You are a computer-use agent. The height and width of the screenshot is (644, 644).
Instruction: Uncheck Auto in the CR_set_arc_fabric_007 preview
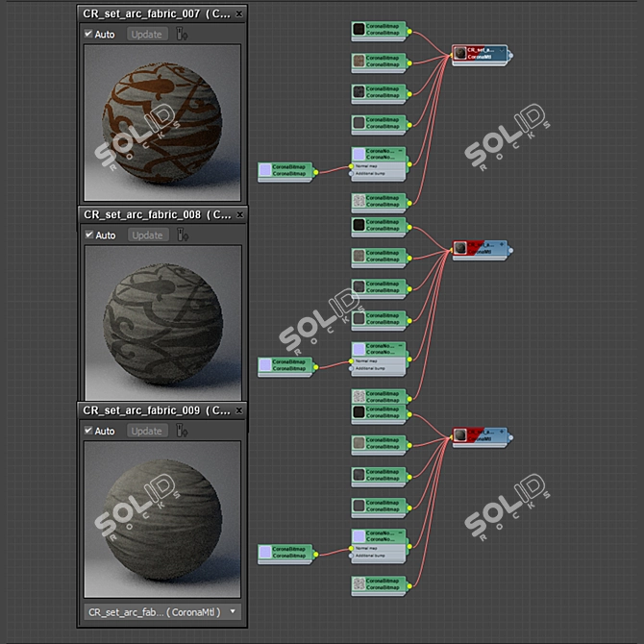tap(88, 34)
